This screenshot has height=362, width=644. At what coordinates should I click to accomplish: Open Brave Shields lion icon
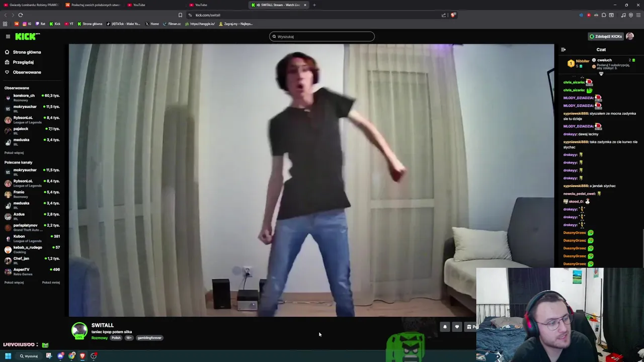pos(453,15)
